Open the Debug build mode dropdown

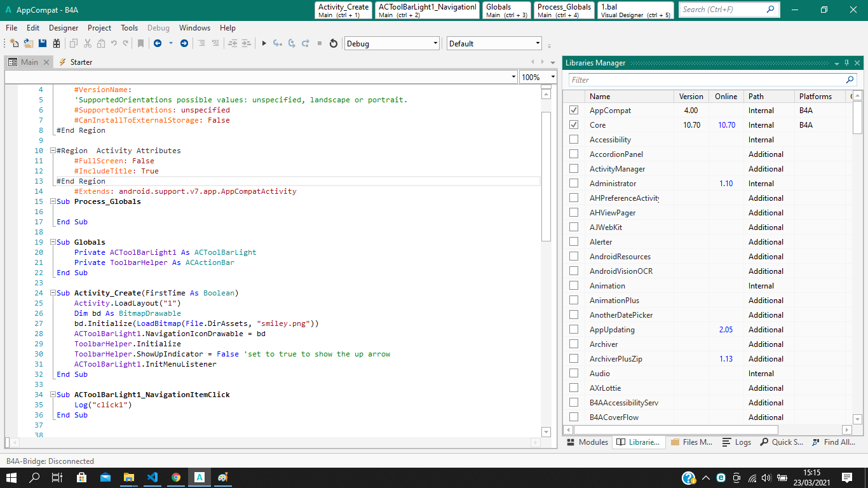pyautogui.click(x=391, y=43)
